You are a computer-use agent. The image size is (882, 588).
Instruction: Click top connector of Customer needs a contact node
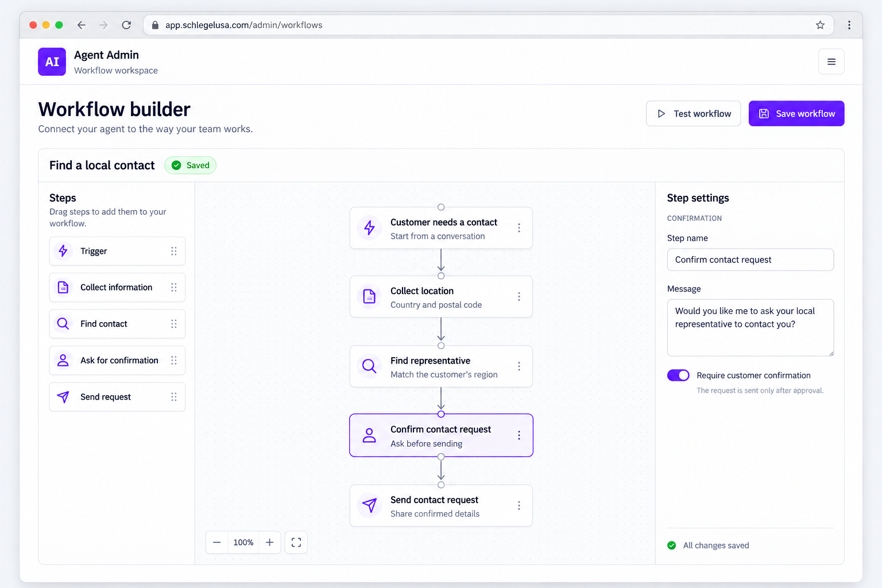point(441,207)
